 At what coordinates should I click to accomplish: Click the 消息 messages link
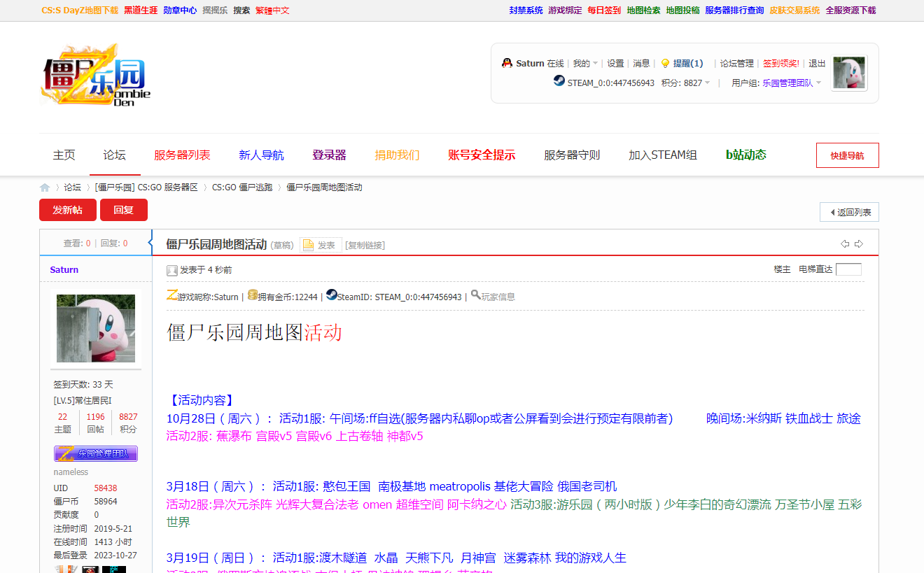641,63
